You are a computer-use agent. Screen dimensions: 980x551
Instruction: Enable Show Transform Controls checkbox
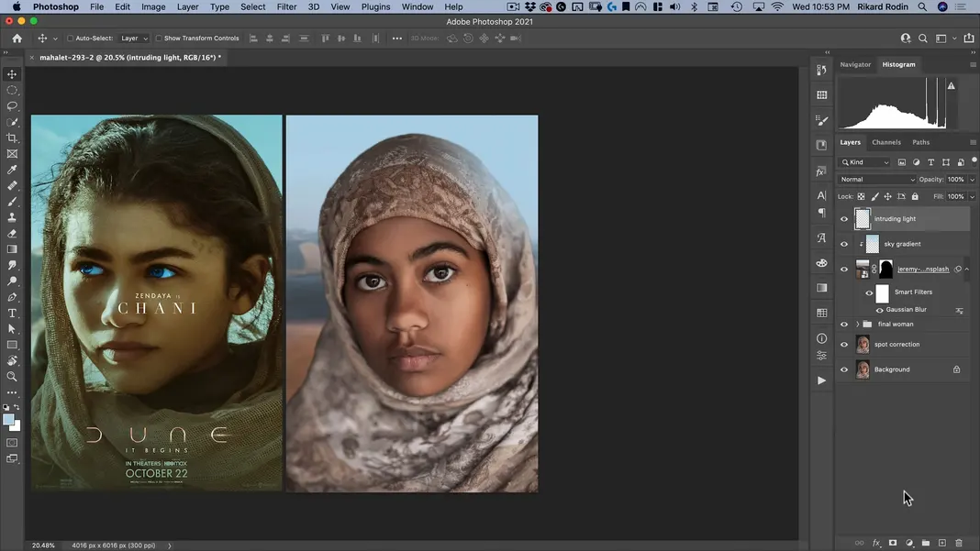(x=159, y=39)
